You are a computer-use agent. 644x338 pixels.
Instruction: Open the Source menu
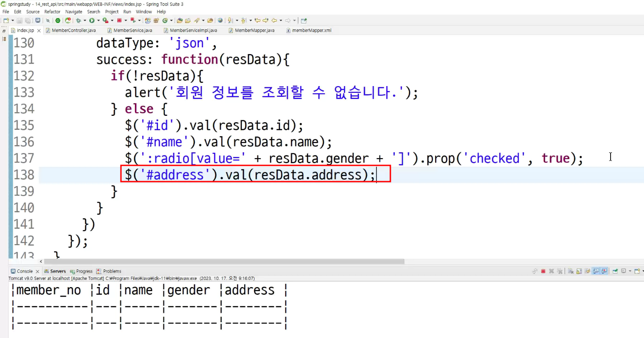pos(33,12)
